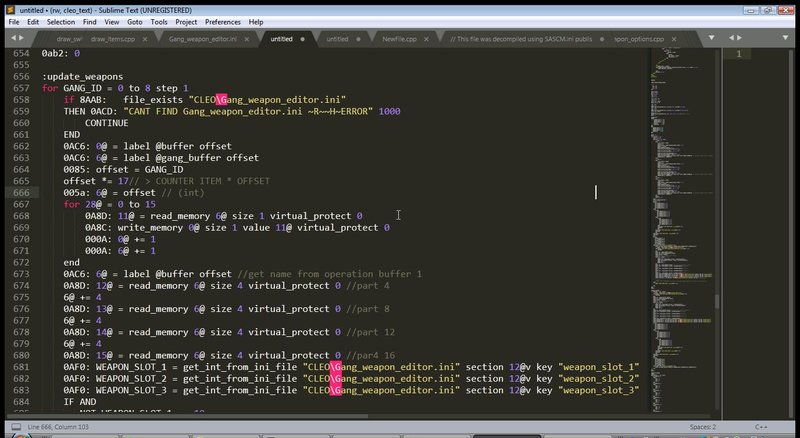Open the View menu
The image size is (800, 438).
pyautogui.click(x=111, y=22)
